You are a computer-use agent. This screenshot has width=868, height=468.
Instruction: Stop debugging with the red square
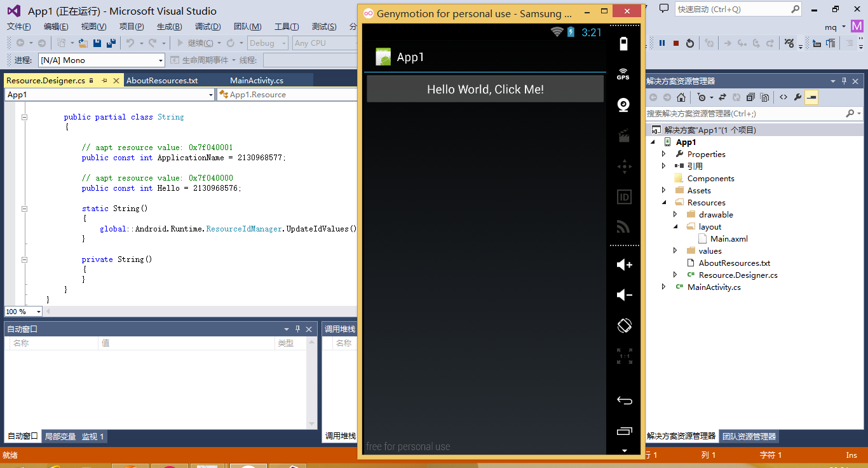[x=676, y=43]
